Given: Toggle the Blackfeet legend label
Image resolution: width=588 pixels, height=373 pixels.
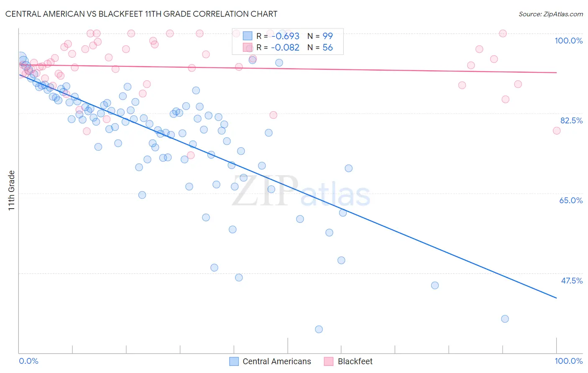Looking at the screenshot, I should point(355,361).
